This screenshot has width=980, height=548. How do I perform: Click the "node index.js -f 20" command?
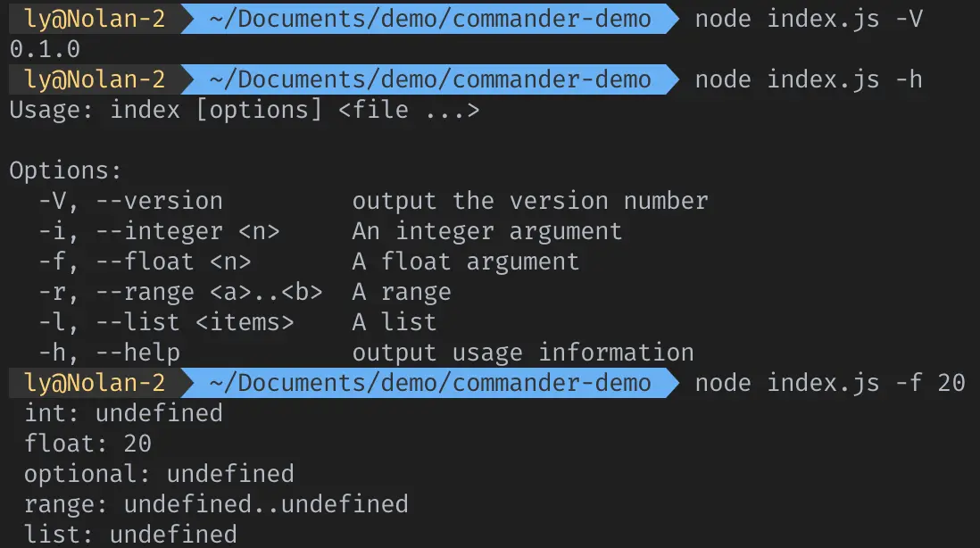pos(829,383)
